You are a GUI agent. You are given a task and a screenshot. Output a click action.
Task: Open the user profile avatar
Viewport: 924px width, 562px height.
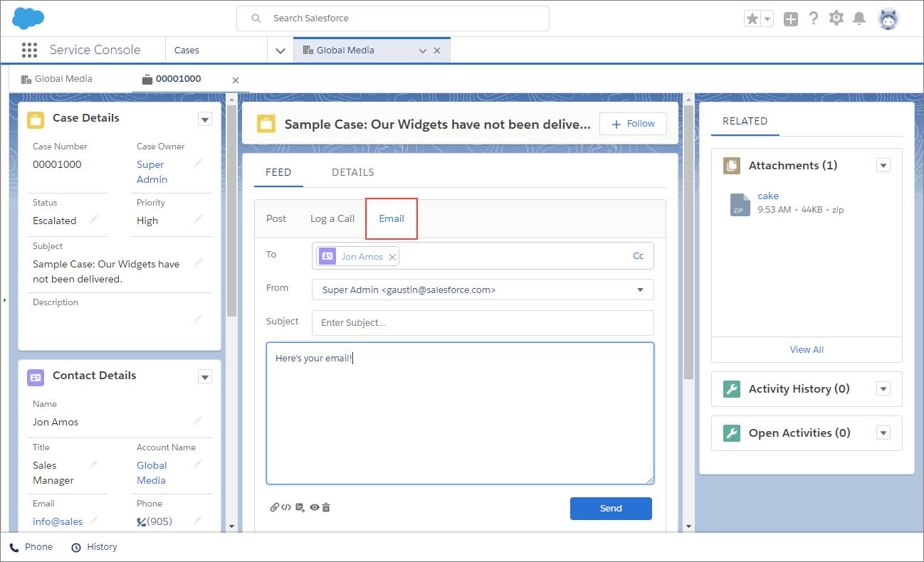pos(888,19)
